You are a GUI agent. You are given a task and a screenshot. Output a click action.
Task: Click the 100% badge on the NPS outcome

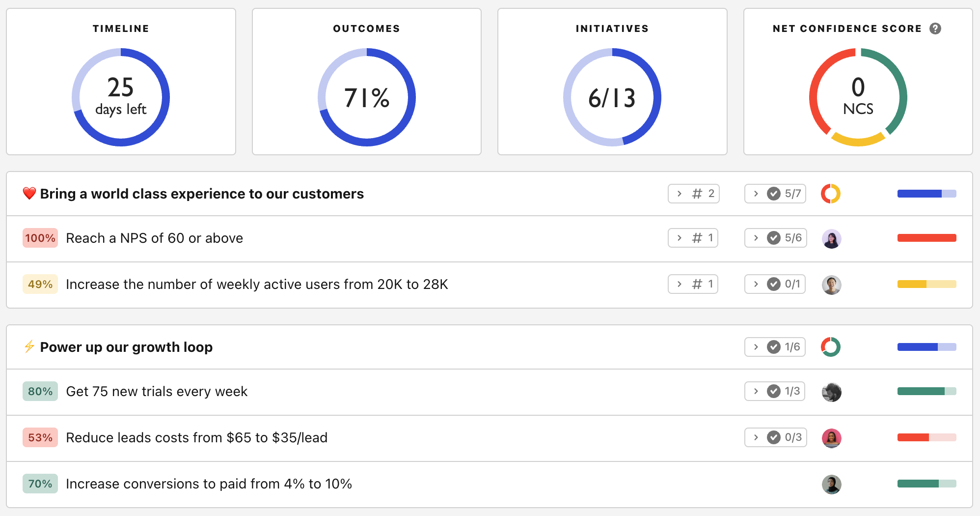[x=40, y=238]
